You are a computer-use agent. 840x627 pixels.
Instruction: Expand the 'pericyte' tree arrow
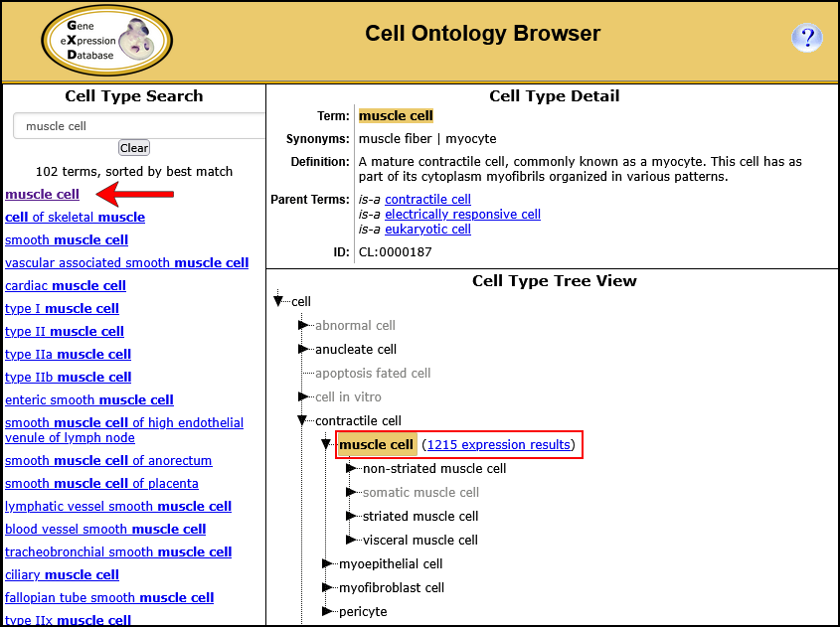328,611
